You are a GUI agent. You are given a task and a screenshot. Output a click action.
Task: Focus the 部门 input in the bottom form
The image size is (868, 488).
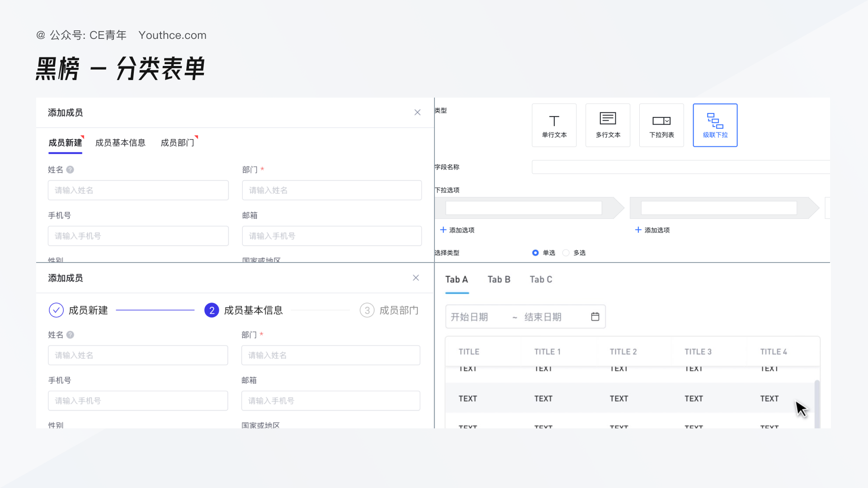(x=331, y=355)
